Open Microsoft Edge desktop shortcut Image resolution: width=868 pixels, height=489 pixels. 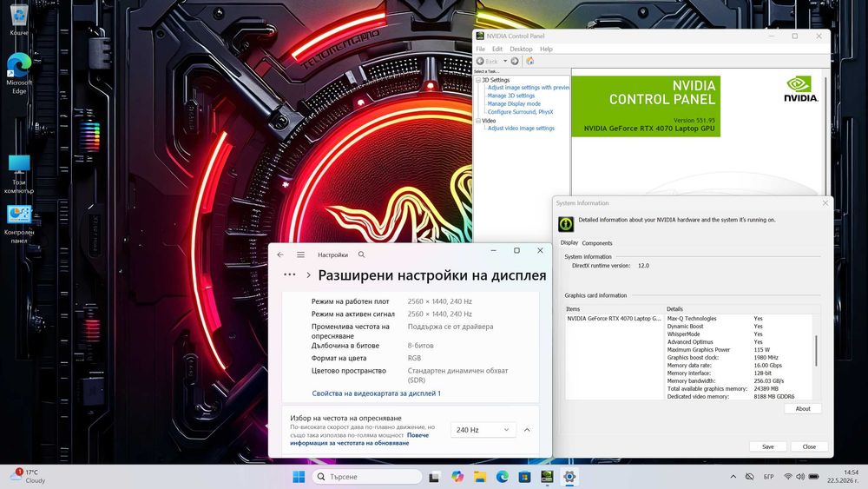[x=19, y=73]
